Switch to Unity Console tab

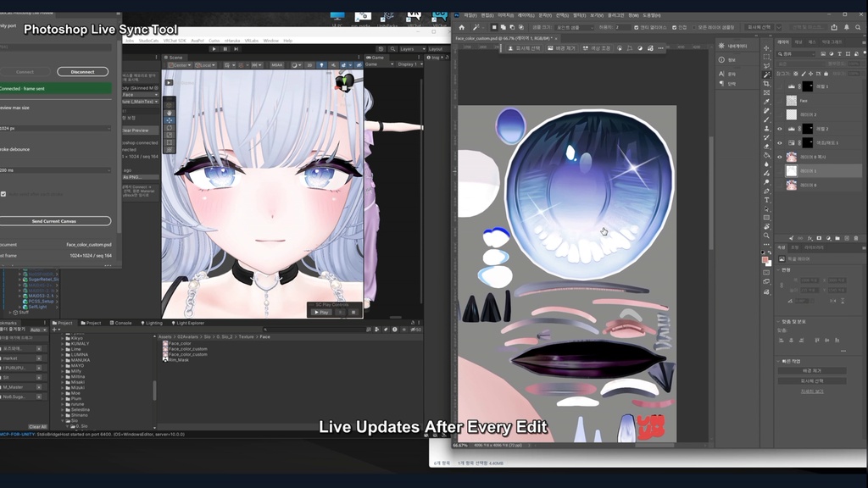click(x=120, y=323)
